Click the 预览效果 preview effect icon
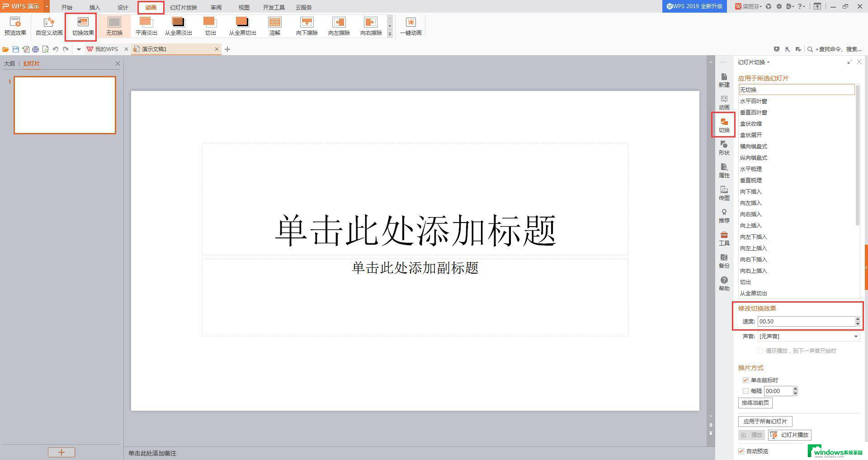Image resolution: width=868 pixels, height=460 pixels. tap(15, 26)
